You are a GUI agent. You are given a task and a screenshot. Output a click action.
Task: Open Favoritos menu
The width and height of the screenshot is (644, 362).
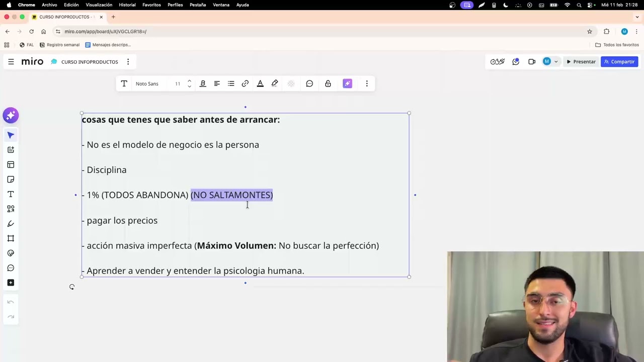tap(151, 5)
